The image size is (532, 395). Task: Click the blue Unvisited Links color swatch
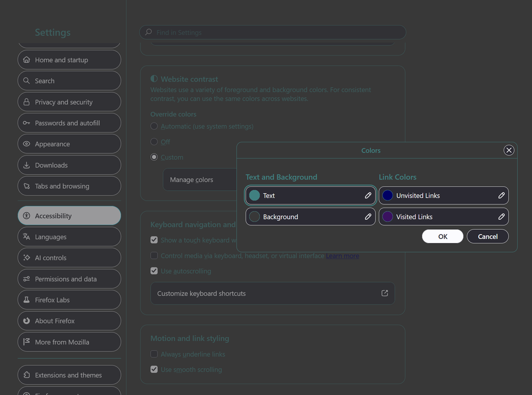tap(388, 195)
